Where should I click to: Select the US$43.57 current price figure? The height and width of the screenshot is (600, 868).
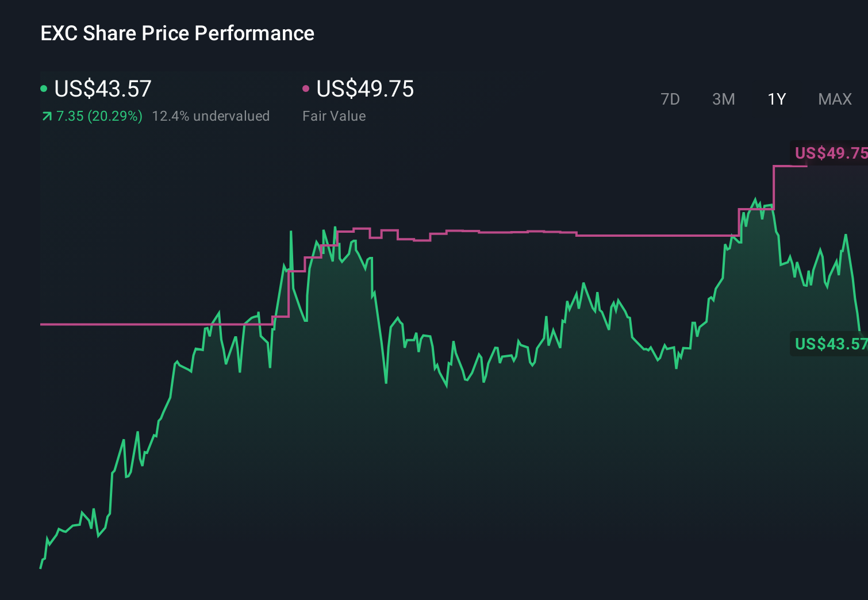[102, 89]
